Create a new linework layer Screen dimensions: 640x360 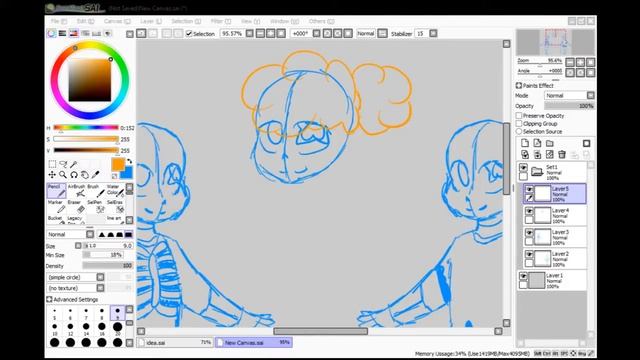pos(537,143)
